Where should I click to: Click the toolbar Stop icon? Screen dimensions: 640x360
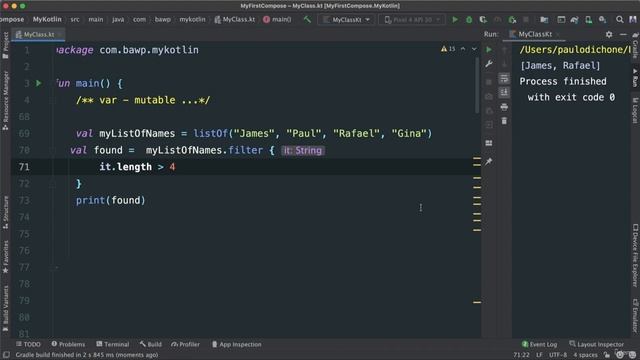[x=526, y=19]
